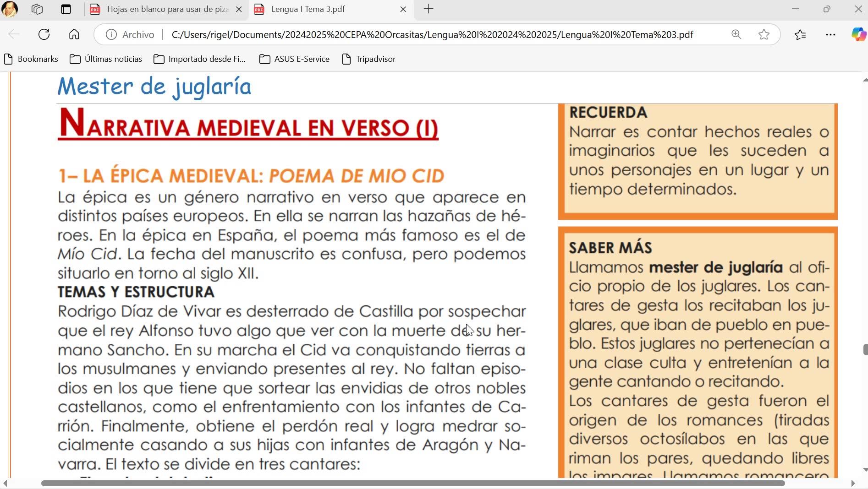This screenshot has height=489, width=868.
Task: Open the Workspaces icon
Action: coord(37,9)
